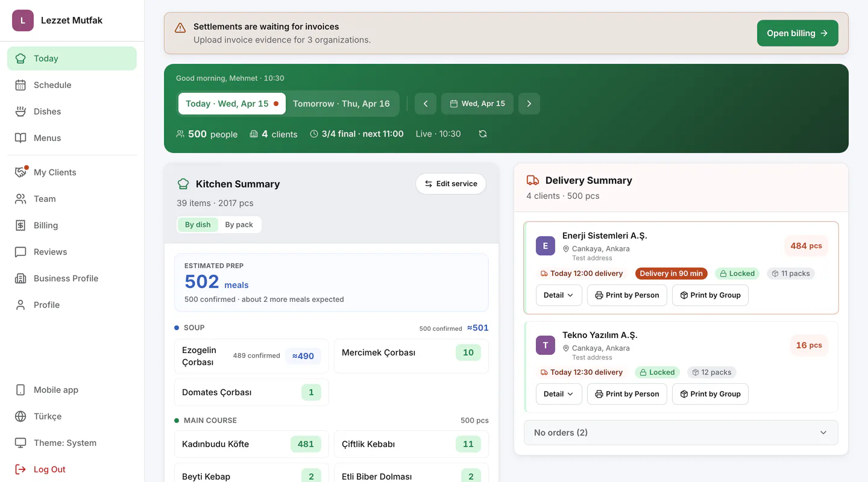Image resolution: width=868 pixels, height=482 pixels.
Task: Go to previous day with left arrow
Action: coord(426,104)
